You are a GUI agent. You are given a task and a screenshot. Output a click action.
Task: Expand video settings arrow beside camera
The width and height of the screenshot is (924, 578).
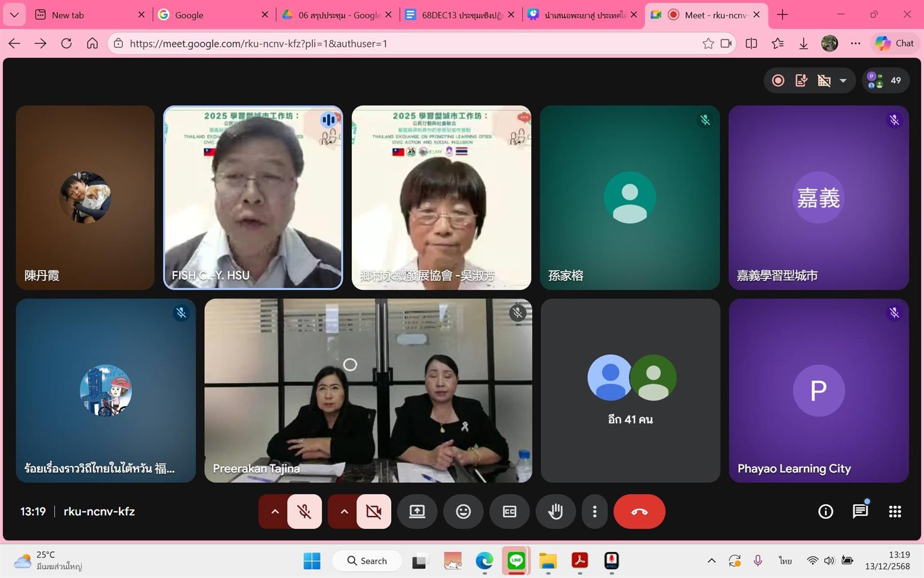344,512
